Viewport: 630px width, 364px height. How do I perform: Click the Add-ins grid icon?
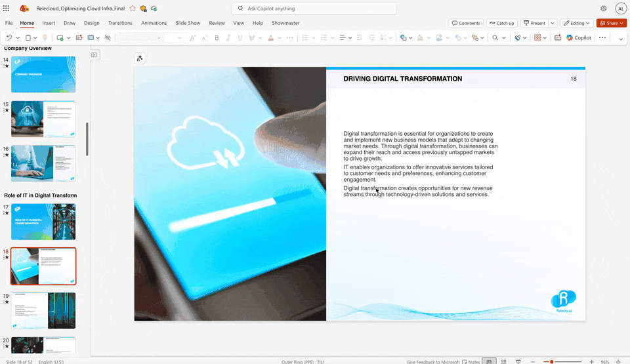click(x=537, y=37)
